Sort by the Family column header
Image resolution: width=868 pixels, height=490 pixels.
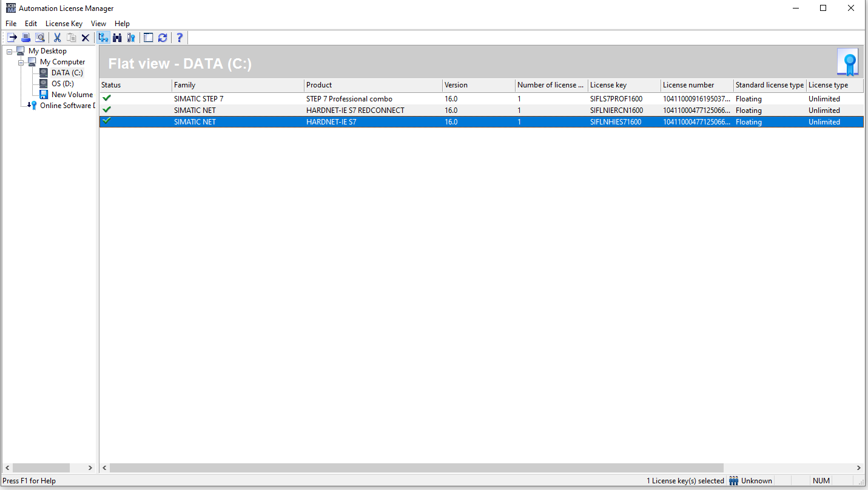click(x=238, y=85)
